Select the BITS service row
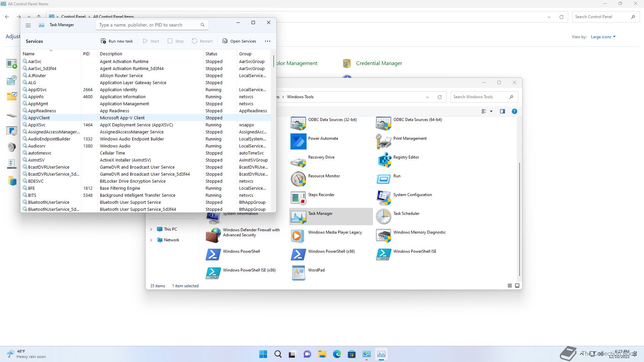644x362 pixels. click(146, 195)
